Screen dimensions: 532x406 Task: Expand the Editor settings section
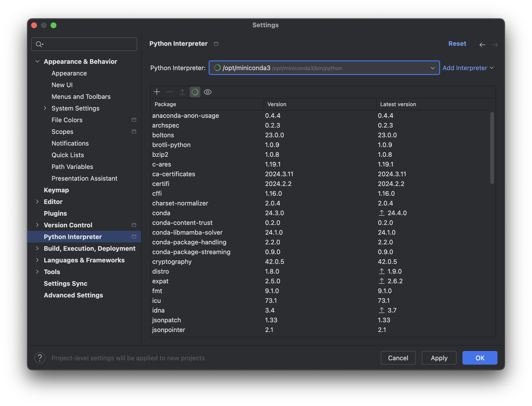(x=37, y=202)
